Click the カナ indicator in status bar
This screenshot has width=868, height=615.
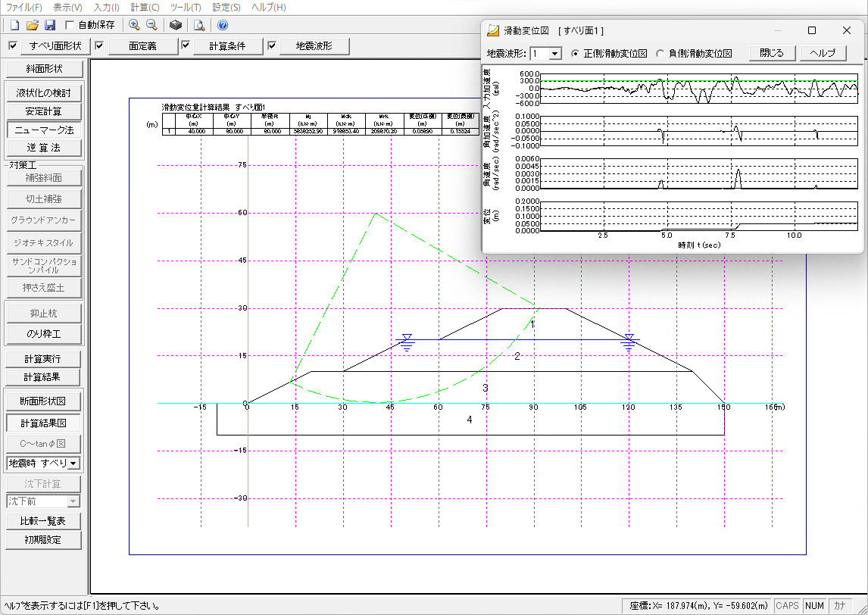840,606
